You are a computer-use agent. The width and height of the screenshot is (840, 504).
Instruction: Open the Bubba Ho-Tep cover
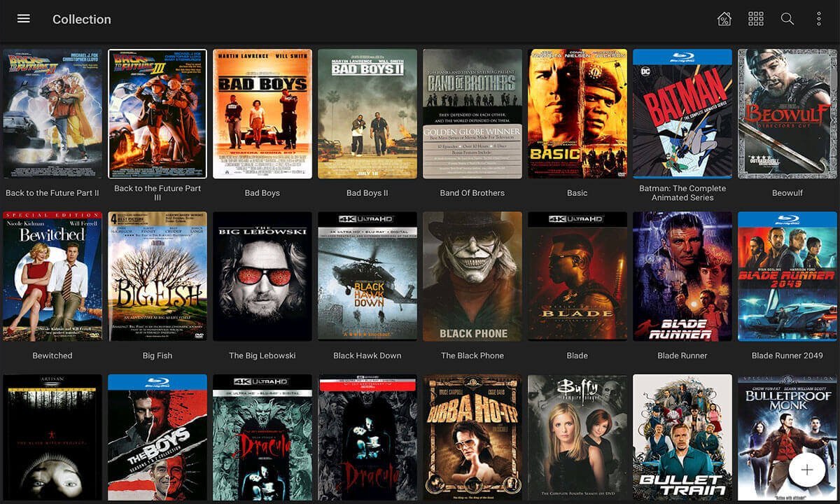(472, 437)
